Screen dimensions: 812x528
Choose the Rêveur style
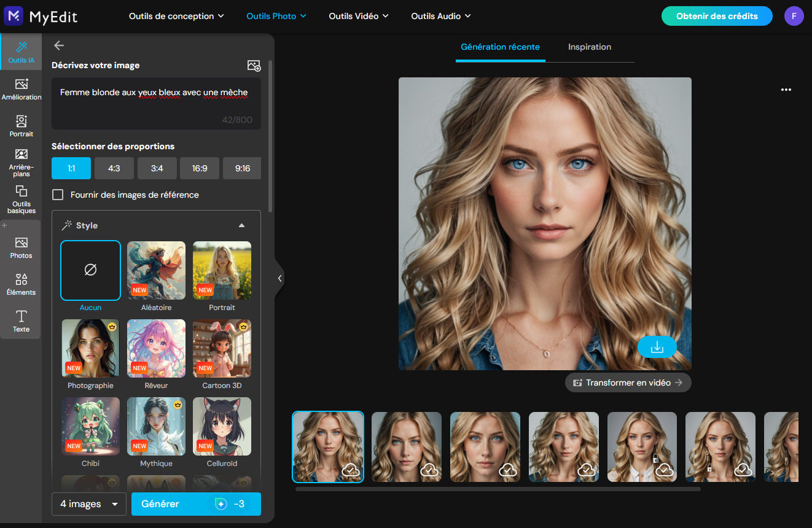click(156, 348)
